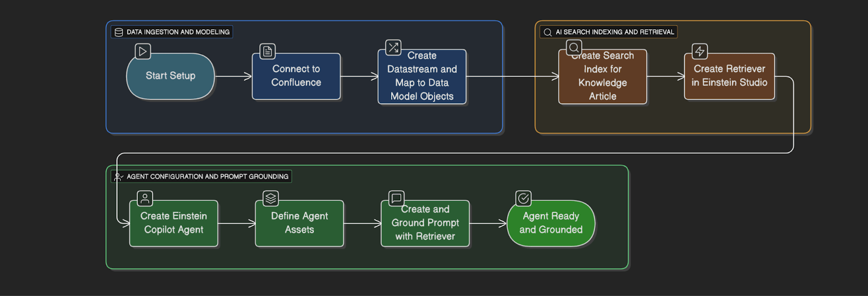Click the Create Datastream and Map node

click(422, 77)
